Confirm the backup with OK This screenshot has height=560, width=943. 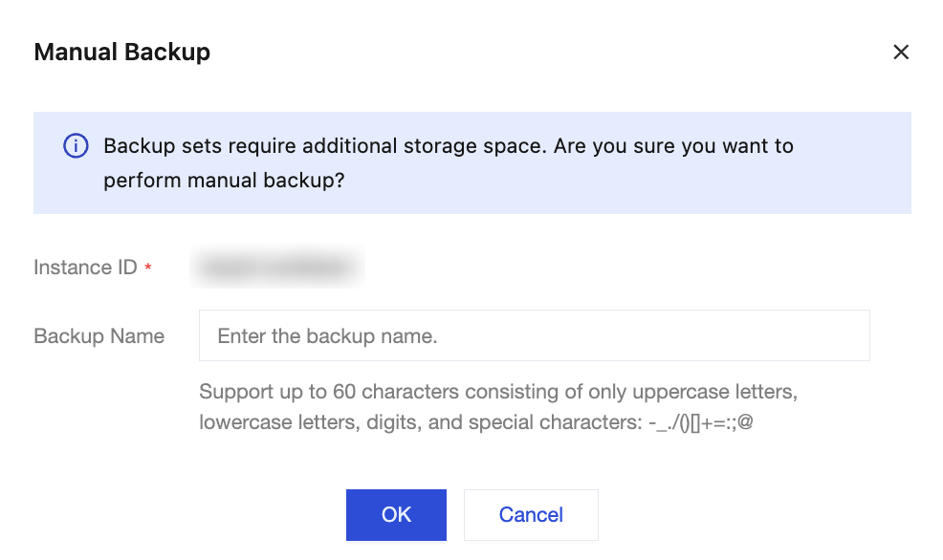[396, 515]
